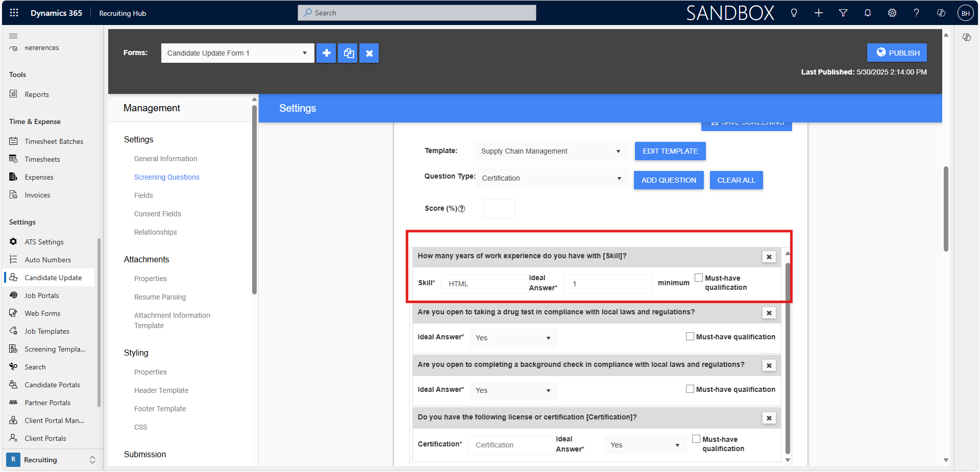
Task: Click the plus quick create icon
Action: [819, 13]
